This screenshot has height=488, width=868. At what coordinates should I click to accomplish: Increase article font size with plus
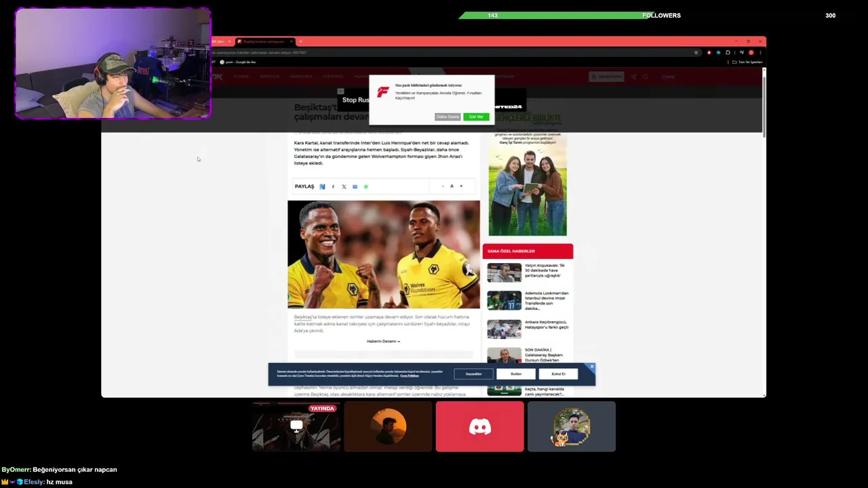point(461,186)
